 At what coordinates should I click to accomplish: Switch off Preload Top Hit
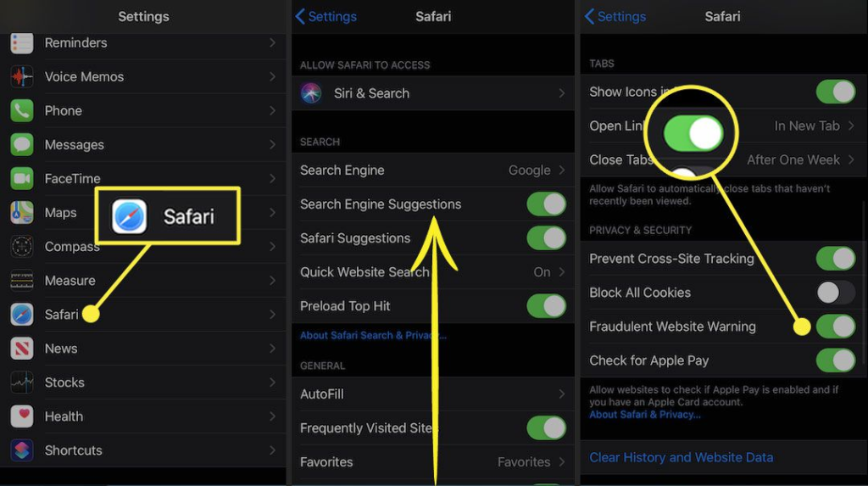(547, 306)
